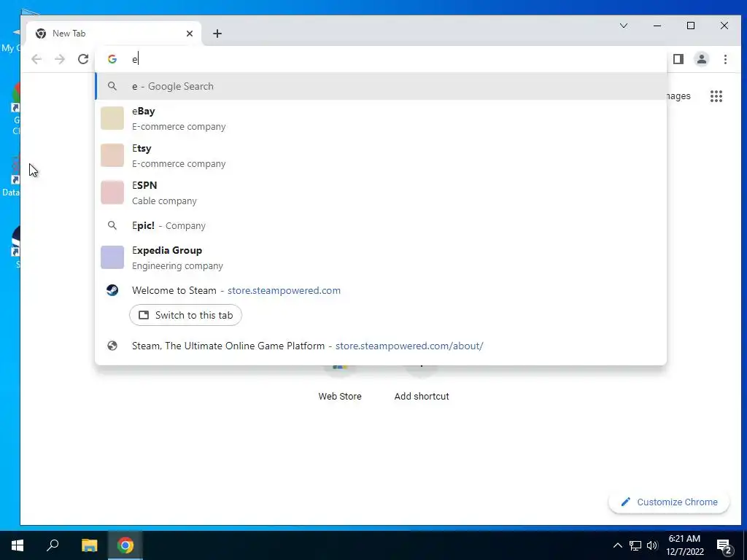Select the 'e - Google Search' suggestion
The image size is (747, 560).
[381, 86]
